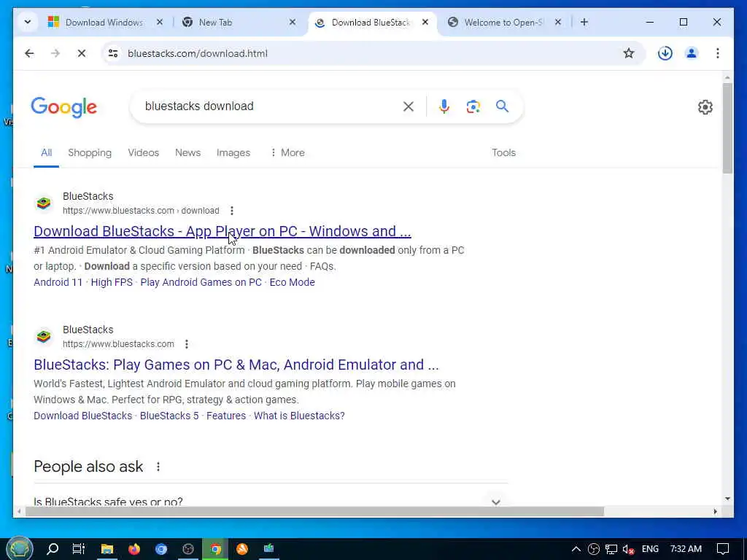This screenshot has width=747, height=560.
Task: Click the forward navigation arrow
Action: point(55,53)
